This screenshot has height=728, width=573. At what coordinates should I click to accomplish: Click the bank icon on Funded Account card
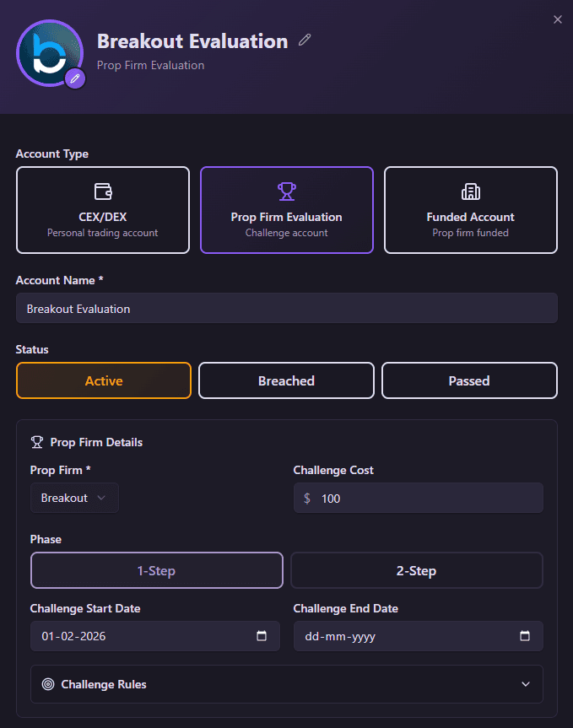pos(469,191)
